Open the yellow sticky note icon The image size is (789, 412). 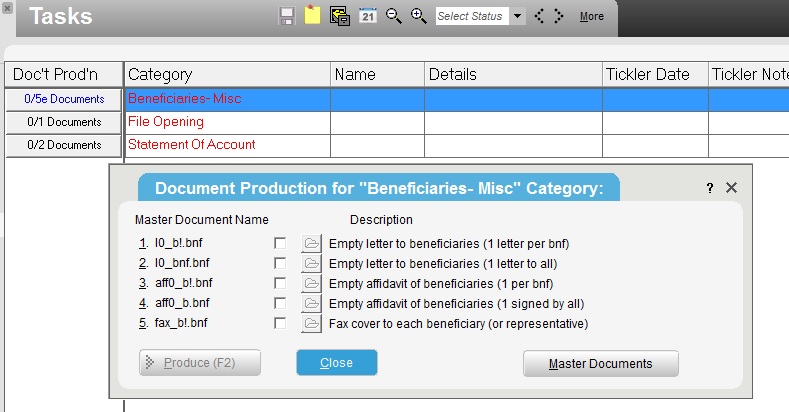(x=312, y=15)
